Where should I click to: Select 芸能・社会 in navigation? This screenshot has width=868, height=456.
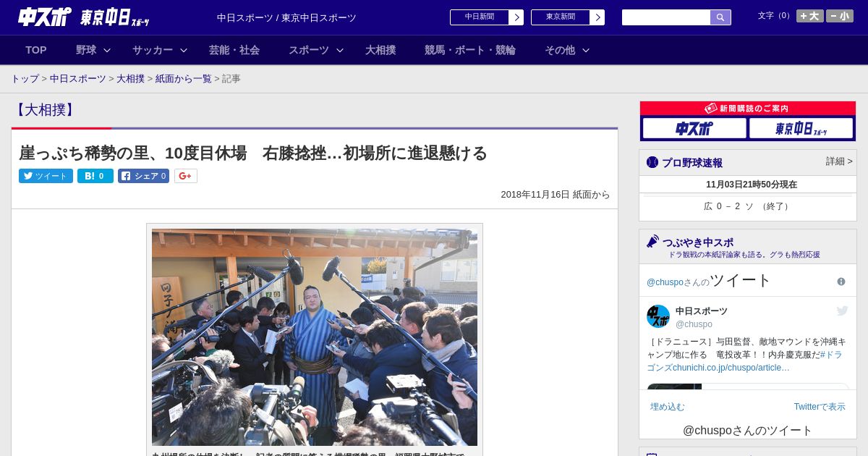point(234,50)
